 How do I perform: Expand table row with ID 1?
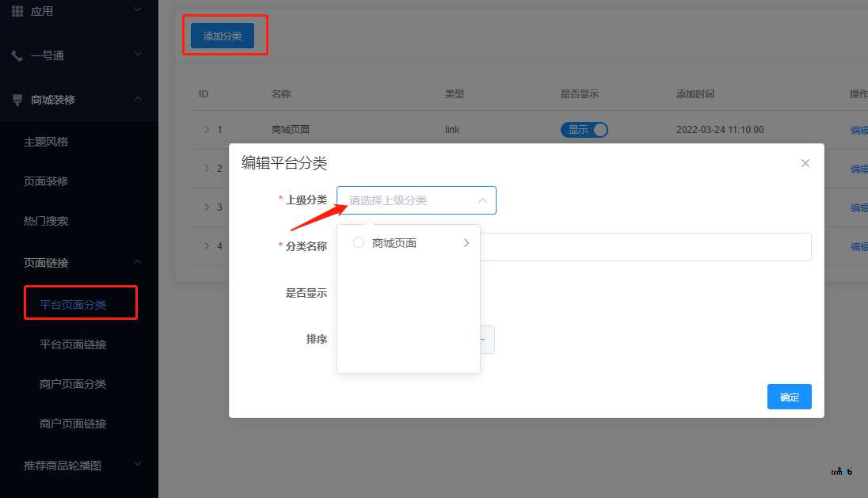click(x=207, y=130)
